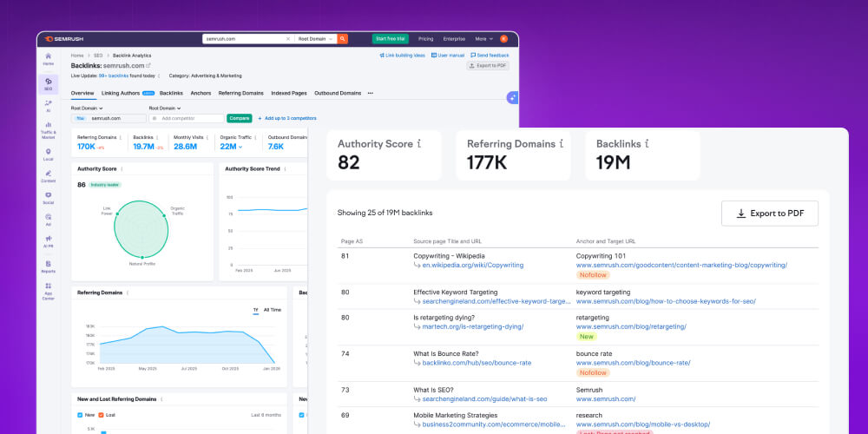Viewport: 868px width, 434px height.
Task: Open backlinko.com/hub/seo/bounce-rate source link
Action: (x=477, y=363)
